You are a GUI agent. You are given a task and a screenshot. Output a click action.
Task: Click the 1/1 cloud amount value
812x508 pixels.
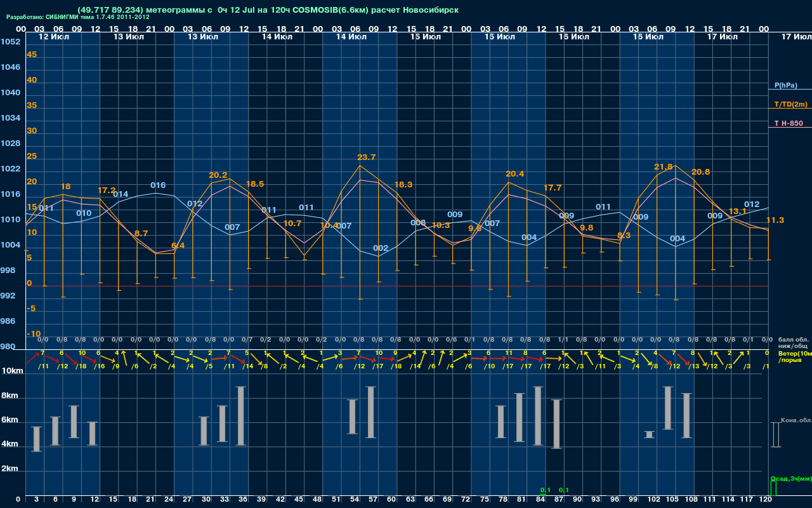pos(563,340)
